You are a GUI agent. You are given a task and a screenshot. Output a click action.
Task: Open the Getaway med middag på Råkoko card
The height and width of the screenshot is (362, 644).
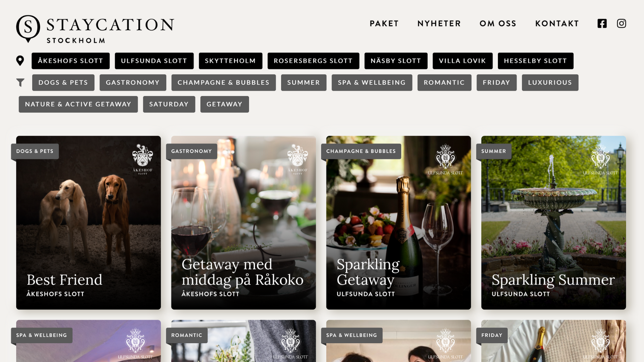point(244,223)
